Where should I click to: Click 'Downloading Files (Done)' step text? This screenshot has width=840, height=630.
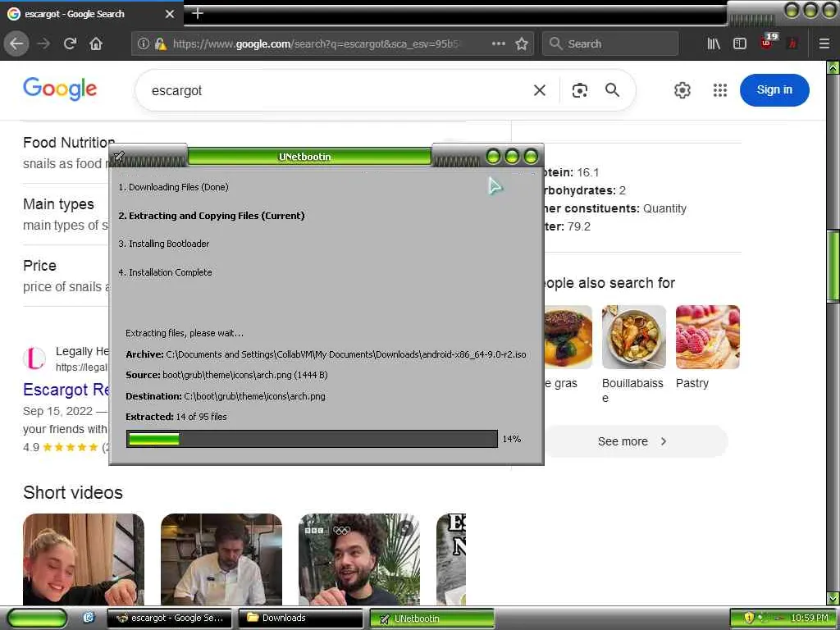[174, 187]
